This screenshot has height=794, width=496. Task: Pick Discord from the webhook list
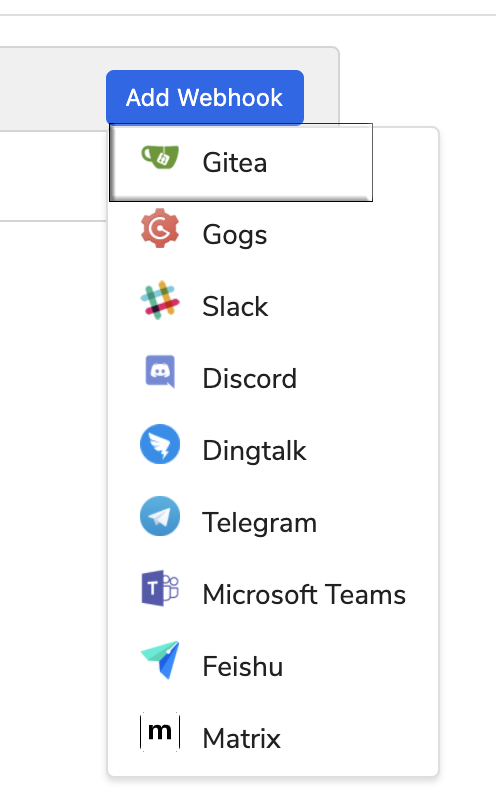[273, 378]
